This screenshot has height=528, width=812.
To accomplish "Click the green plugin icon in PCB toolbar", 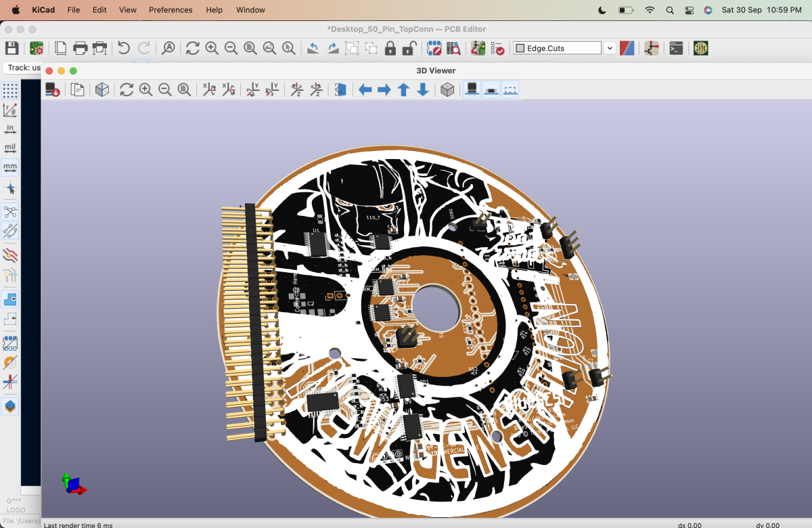I will click(x=700, y=48).
